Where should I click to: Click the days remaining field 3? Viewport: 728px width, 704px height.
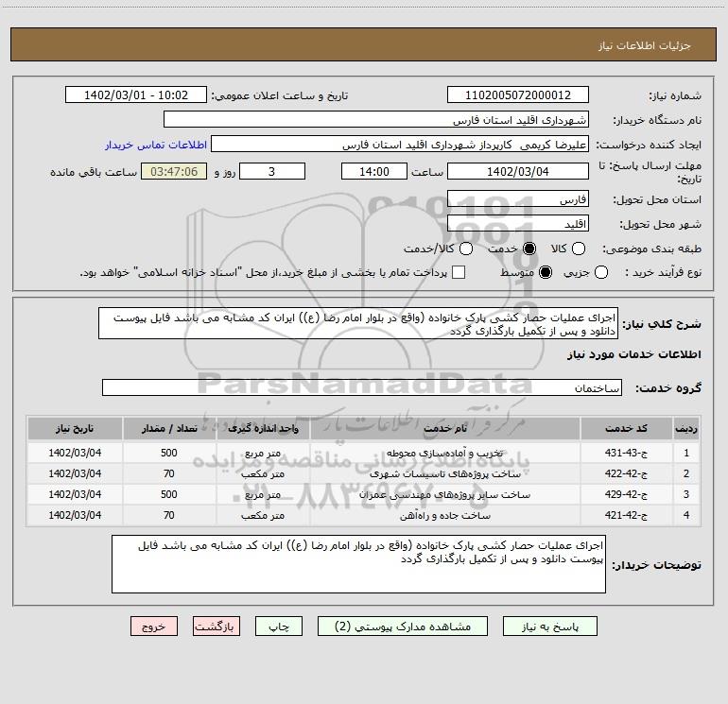[x=272, y=171]
